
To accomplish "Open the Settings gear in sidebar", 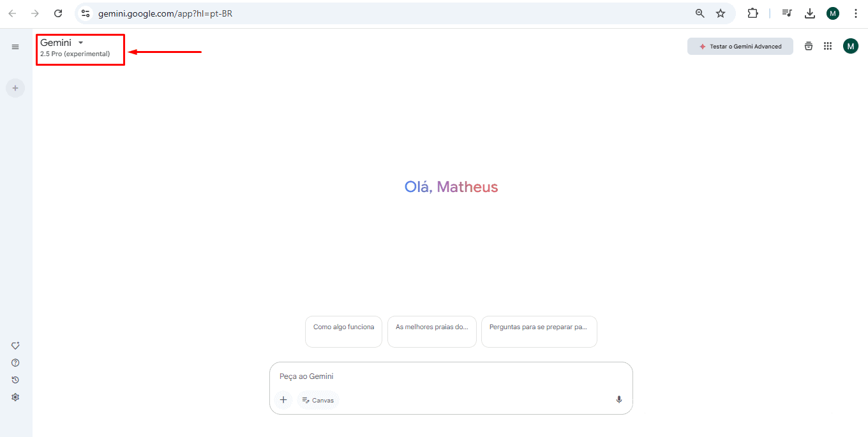I will coord(15,397).
